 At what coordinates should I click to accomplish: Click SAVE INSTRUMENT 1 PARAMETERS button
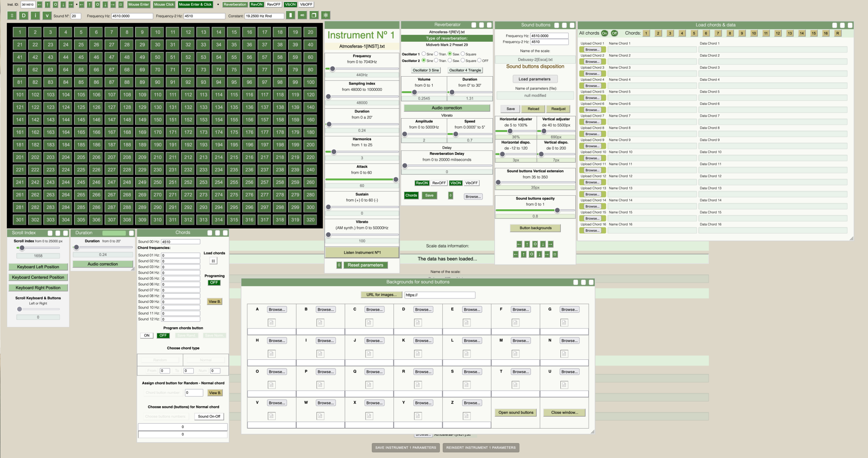coord(406,447)
